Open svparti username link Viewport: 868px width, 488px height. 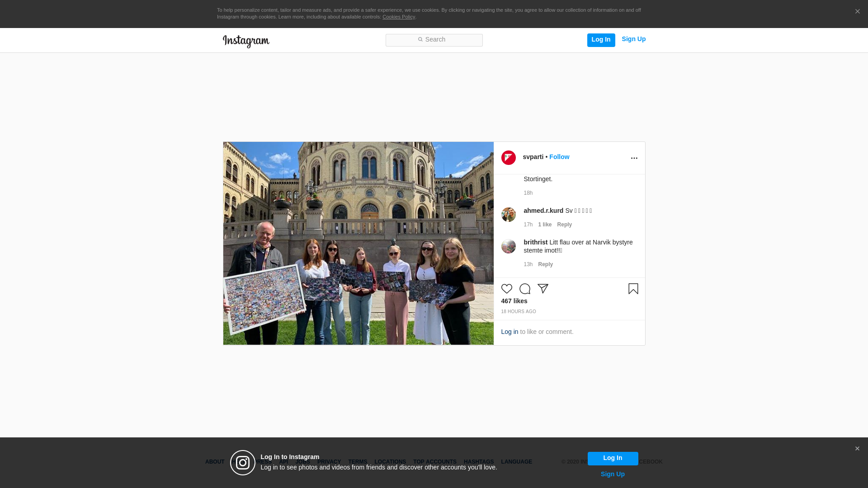click(x=533, y=157)
